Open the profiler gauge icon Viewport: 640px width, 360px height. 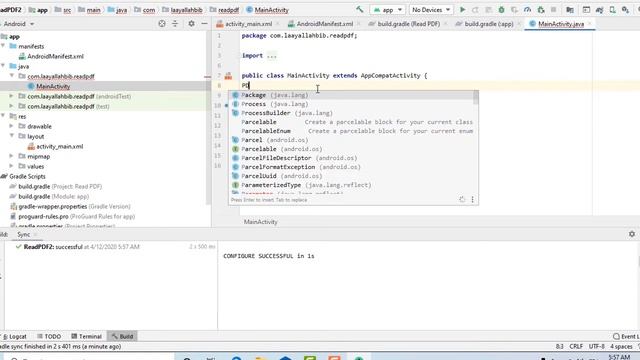click(x=527, y=10)
